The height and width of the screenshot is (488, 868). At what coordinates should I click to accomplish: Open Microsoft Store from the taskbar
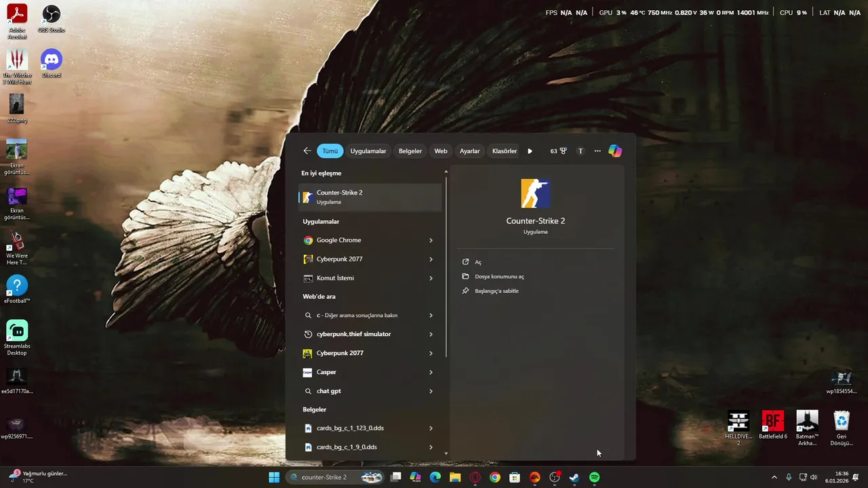(515, 477)
